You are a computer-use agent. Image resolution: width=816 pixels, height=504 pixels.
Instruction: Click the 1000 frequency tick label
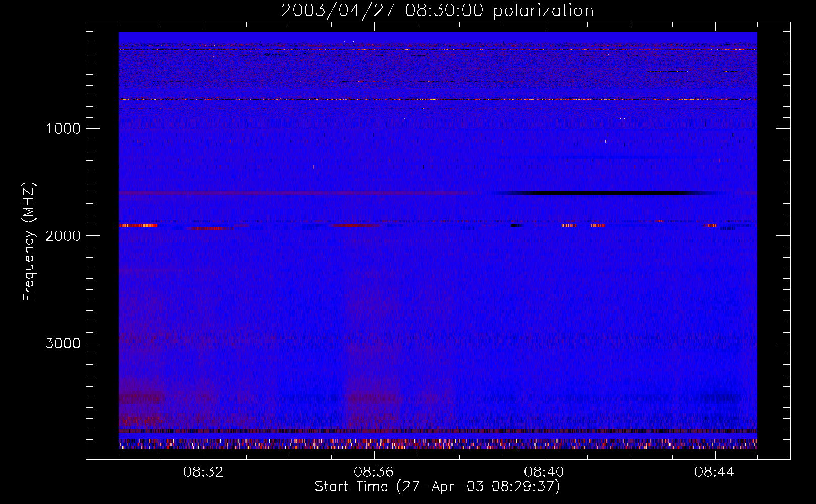pos(63,129)
